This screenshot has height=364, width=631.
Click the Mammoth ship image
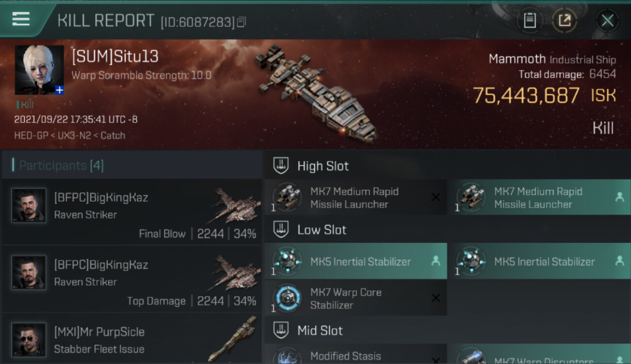click(315, 92)
